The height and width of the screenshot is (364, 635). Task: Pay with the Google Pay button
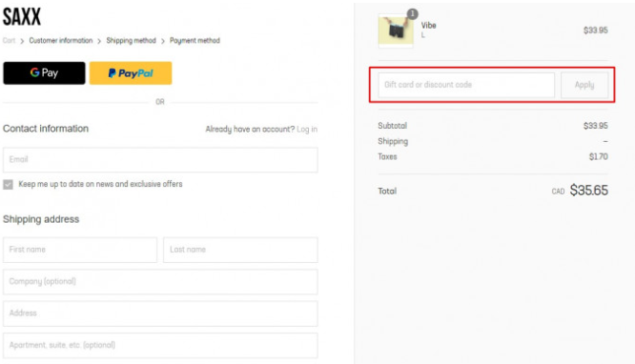point(44,73)
